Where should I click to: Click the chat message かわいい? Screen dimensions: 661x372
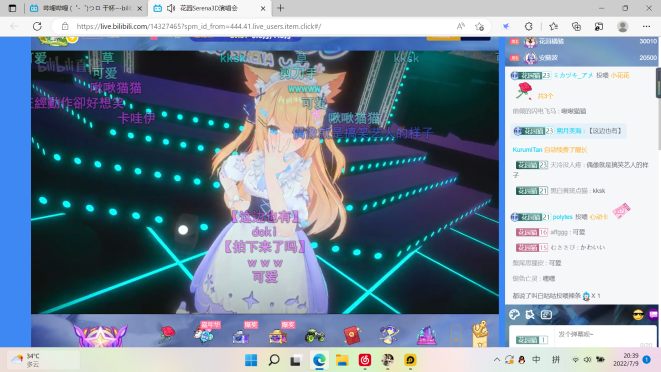pyautogui.click(x=593, y=248)
